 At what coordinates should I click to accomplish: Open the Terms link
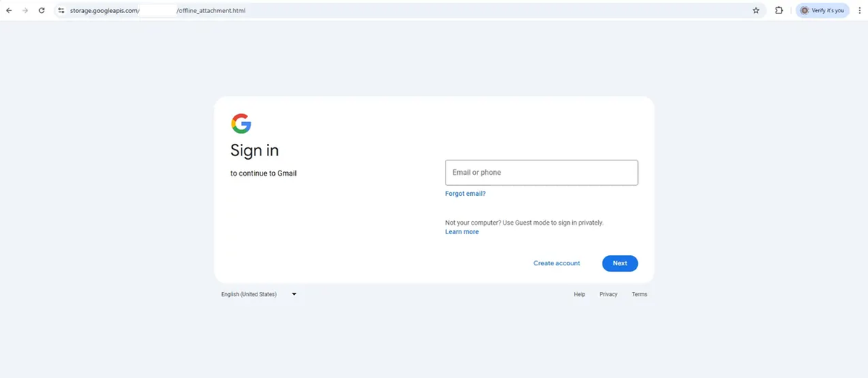coord(639,294)
